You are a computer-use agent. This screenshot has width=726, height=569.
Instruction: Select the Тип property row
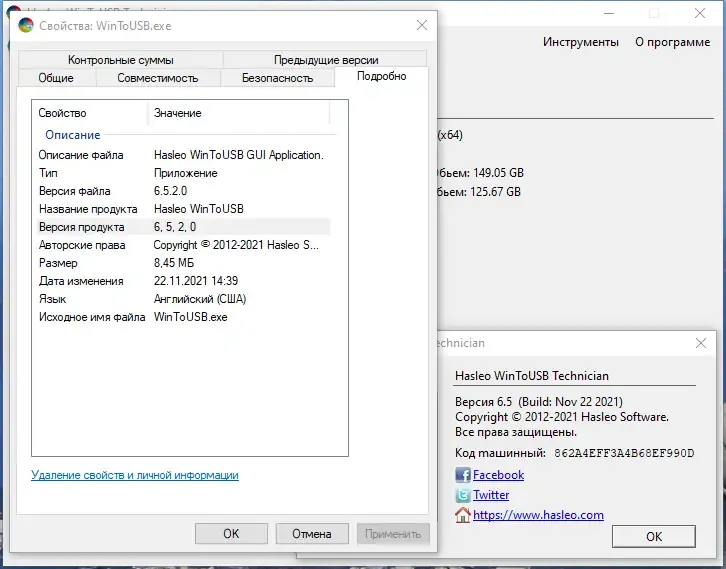(x=183, y=173)
